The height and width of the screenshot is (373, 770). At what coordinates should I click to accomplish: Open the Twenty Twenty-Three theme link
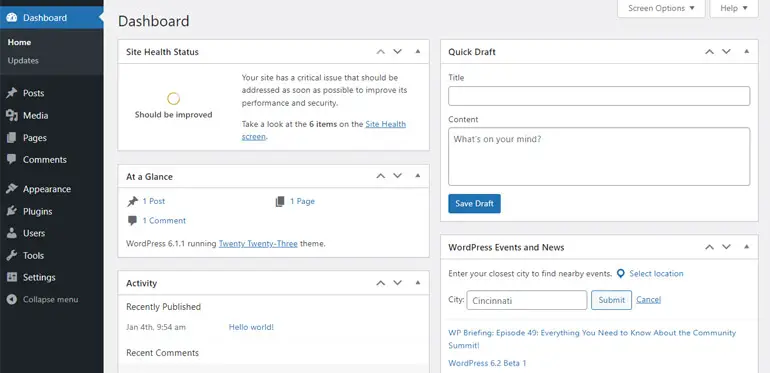point(258,243)
